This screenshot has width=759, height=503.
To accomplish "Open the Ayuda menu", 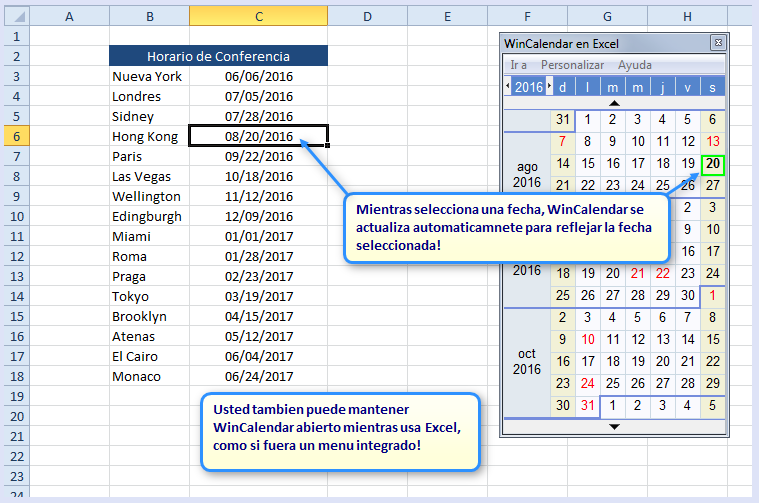I will point(635,65).
